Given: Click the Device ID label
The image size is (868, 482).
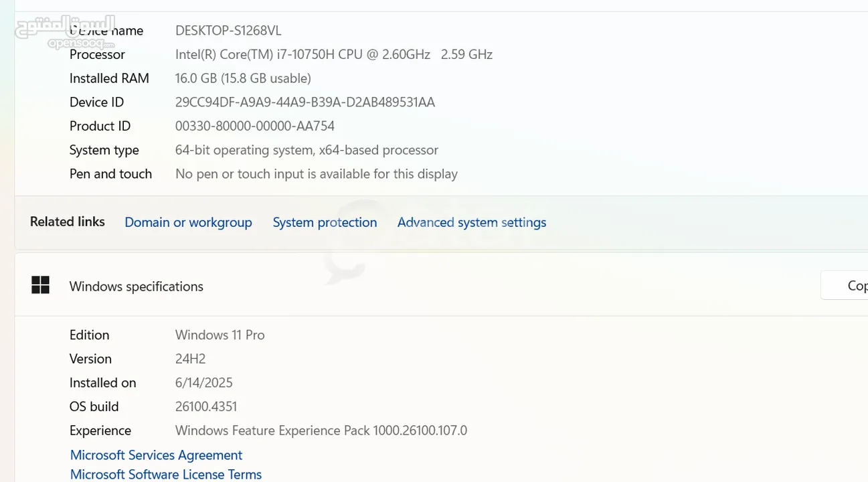Looking at the screenshot, I should pyautogui.click(x=96, y=102).
